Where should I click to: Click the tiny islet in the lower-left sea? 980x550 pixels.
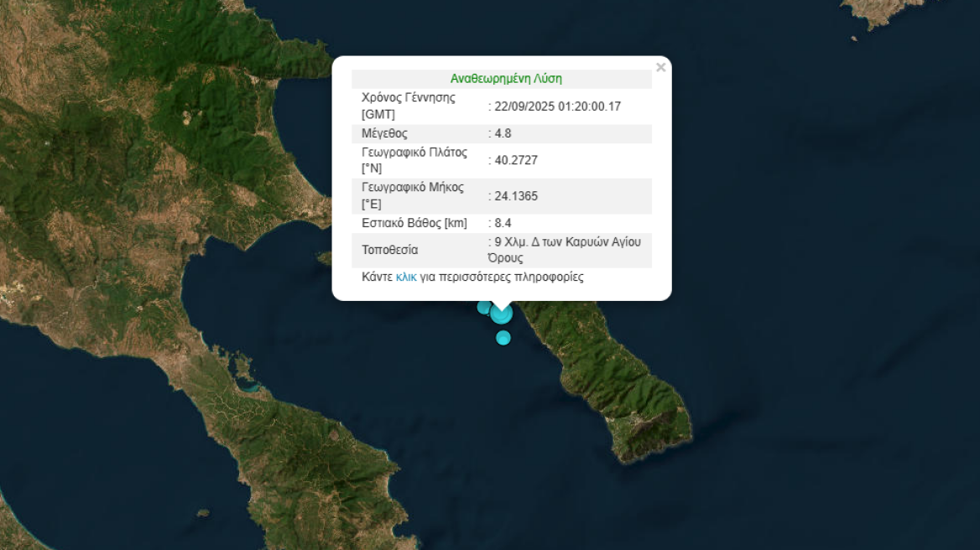tap(203, 513)
